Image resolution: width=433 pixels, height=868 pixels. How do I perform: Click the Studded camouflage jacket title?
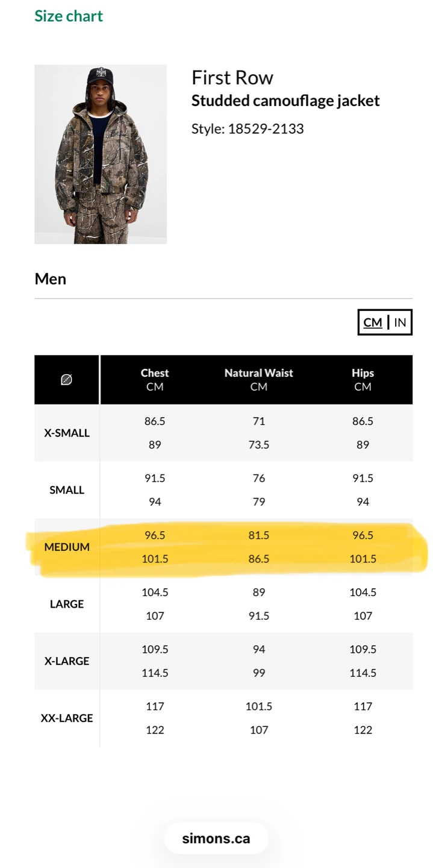coord(285,101)
